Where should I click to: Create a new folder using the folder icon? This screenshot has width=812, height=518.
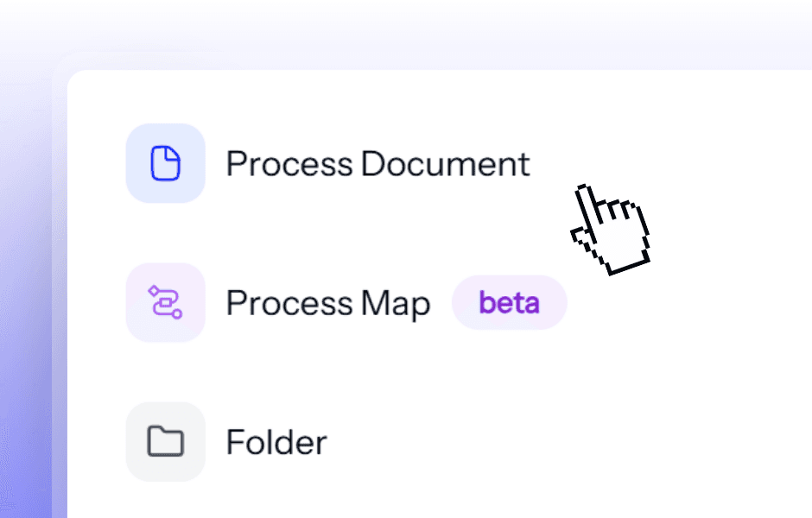(166, 442)
